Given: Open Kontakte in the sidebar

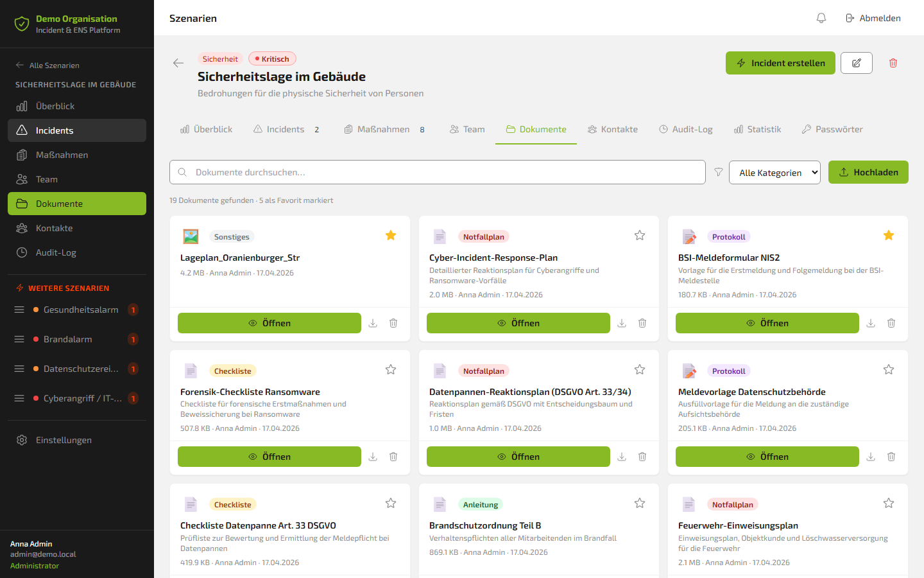Looking at the screenshot, I should click(x=77, y=228).
